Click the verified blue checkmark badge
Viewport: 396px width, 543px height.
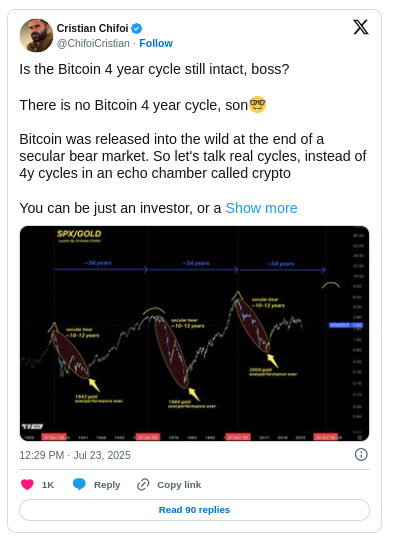pos(137,28)
